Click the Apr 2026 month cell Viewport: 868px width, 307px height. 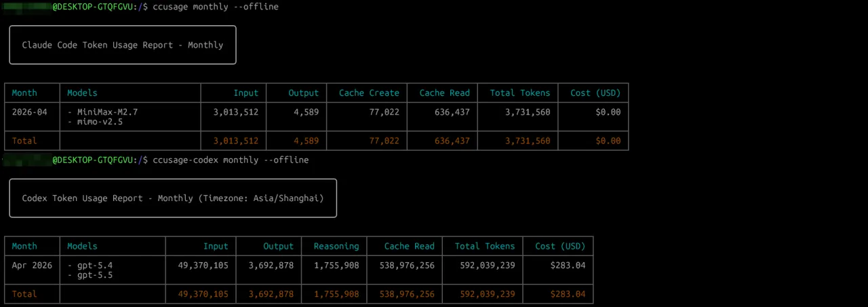[31, 266]
